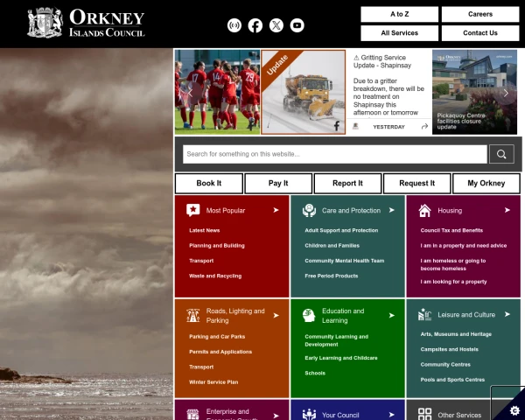This screenshot has width=525, height=420.
Task: Open Parking and Car Parks link
Action: (x=217, y=337)
